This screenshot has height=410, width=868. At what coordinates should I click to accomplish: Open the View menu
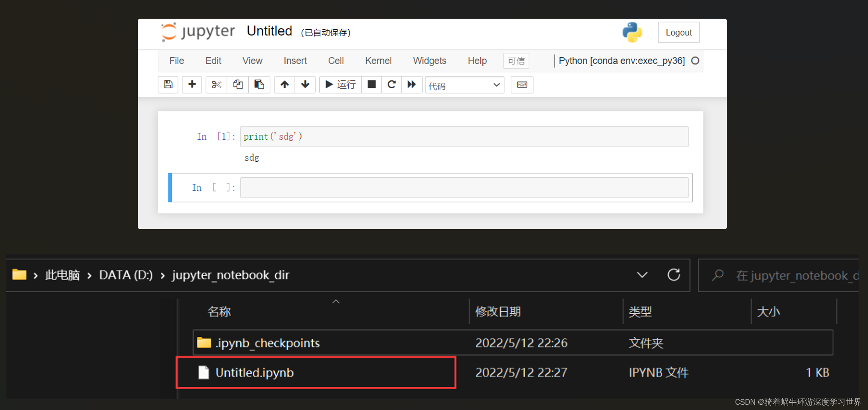(x=252, y=61)
